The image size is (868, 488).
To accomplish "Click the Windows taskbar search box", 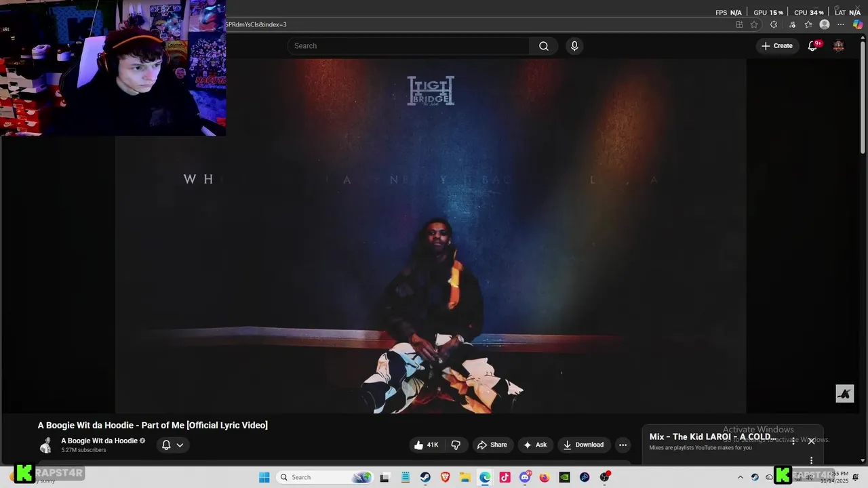I will coord(325,477).
